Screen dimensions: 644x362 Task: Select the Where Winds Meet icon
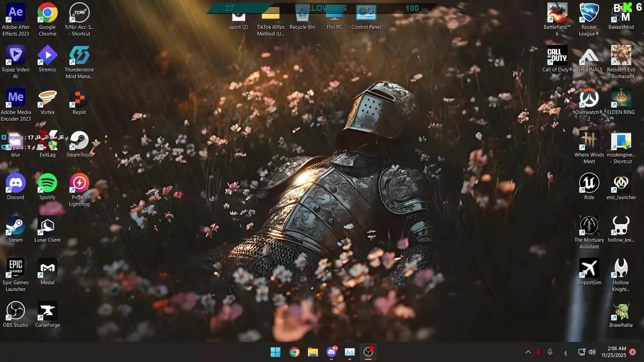click(589, 148)
